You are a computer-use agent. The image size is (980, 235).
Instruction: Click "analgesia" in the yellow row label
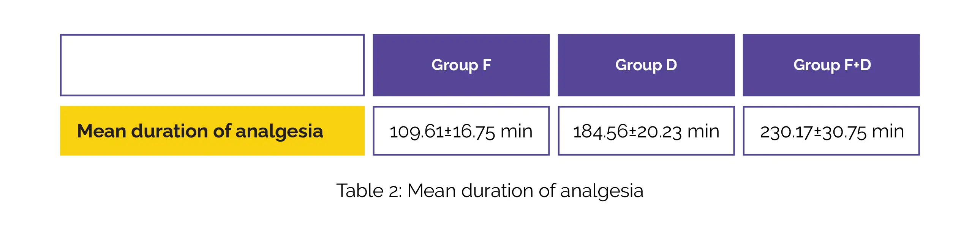[279, 132]
